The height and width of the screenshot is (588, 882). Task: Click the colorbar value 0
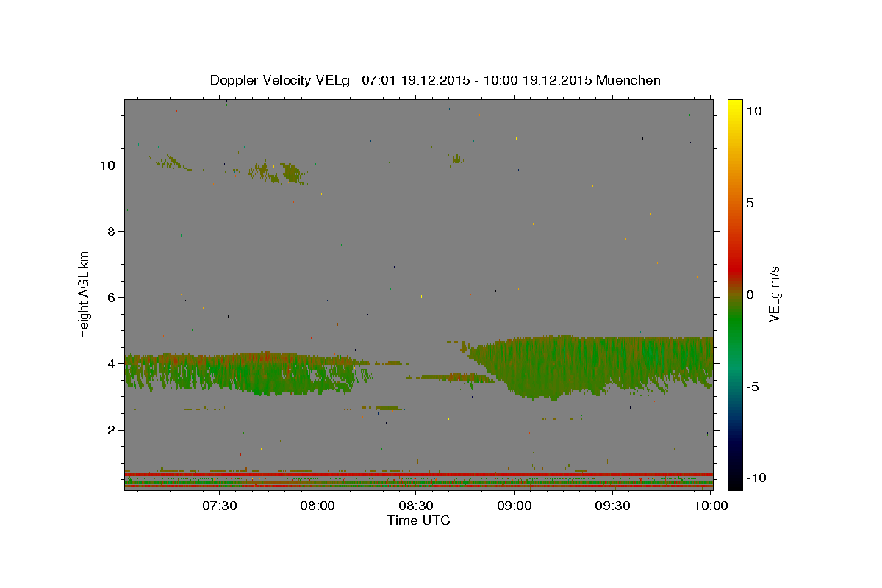click(x=750, y=294)
